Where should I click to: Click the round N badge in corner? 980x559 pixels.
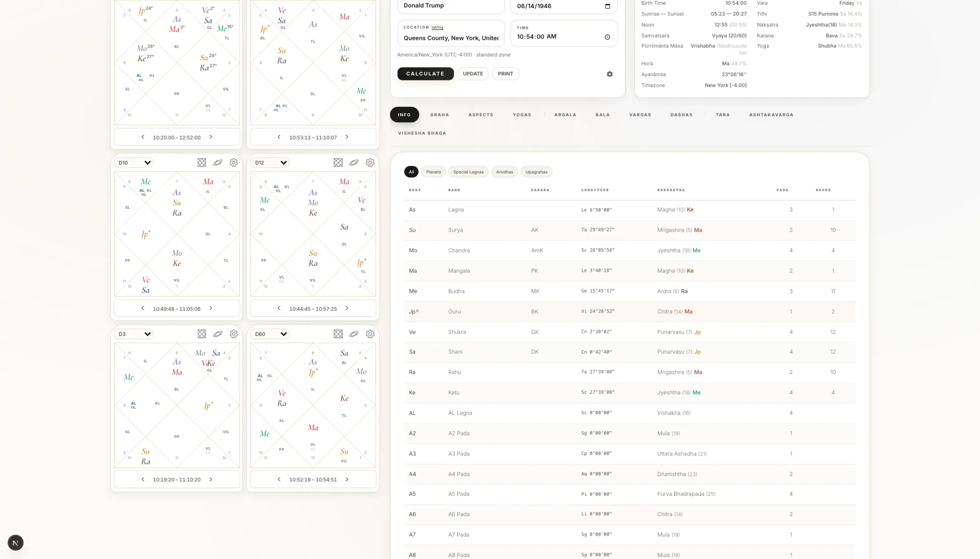pyautogui.click(x=16, y=543)
